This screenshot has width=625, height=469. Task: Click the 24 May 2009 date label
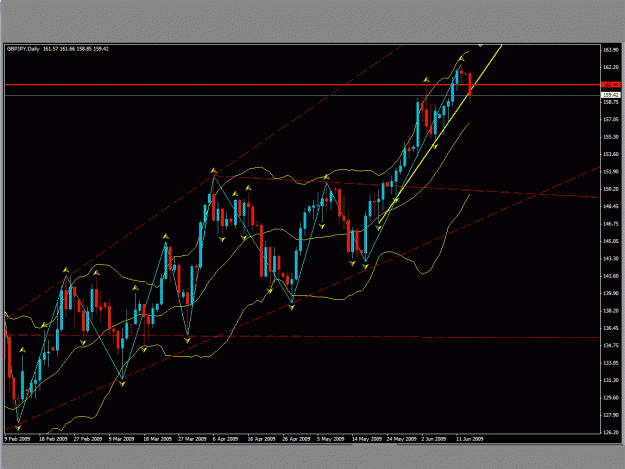(x=402, y=439)
